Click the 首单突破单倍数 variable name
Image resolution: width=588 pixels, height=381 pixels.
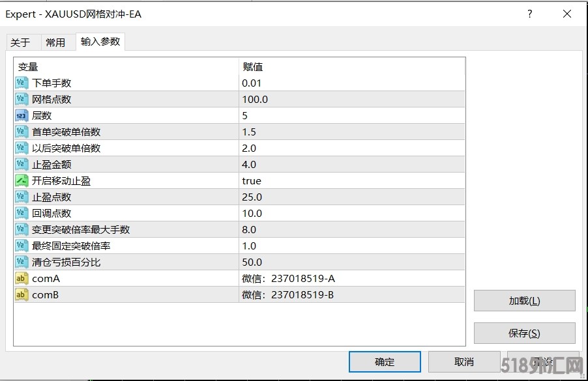coord(66,132)
